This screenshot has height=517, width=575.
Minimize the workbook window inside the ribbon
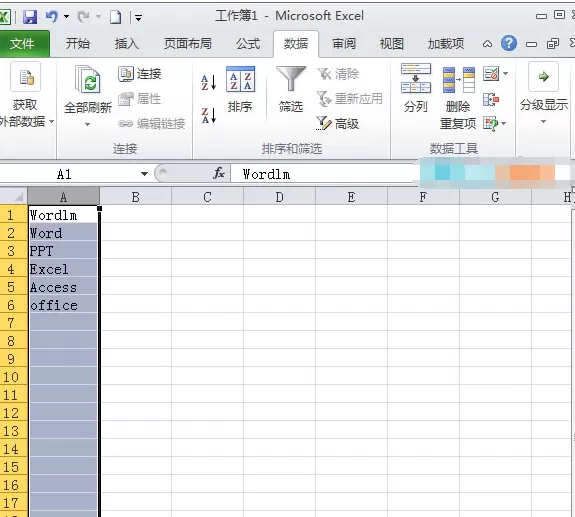coord(531,44)
